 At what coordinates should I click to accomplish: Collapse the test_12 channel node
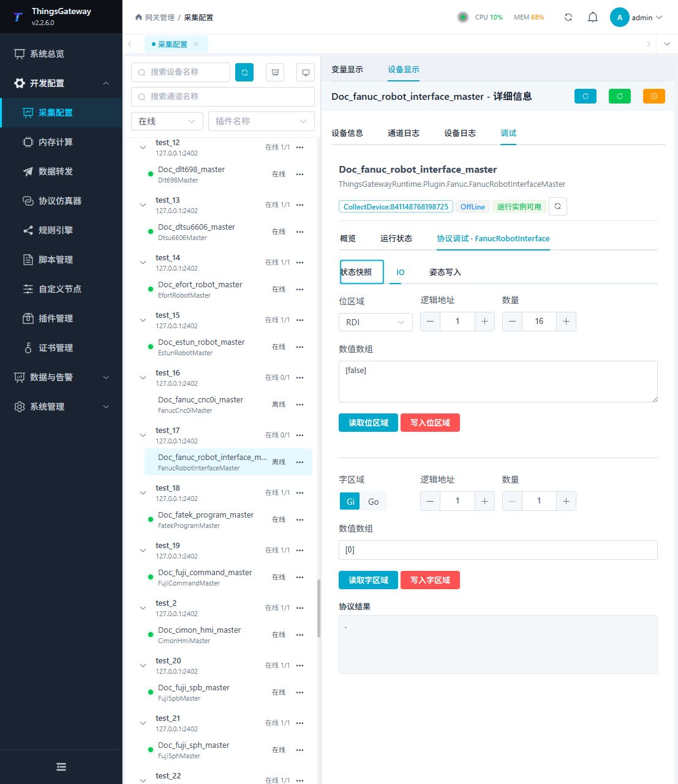[x=143, y=148]
